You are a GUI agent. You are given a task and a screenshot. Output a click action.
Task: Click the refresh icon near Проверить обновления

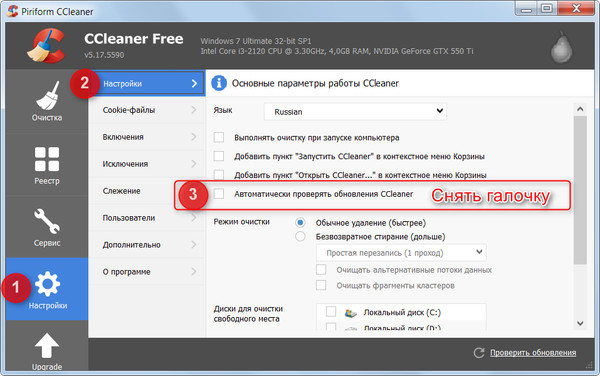(x=479, y=353)
